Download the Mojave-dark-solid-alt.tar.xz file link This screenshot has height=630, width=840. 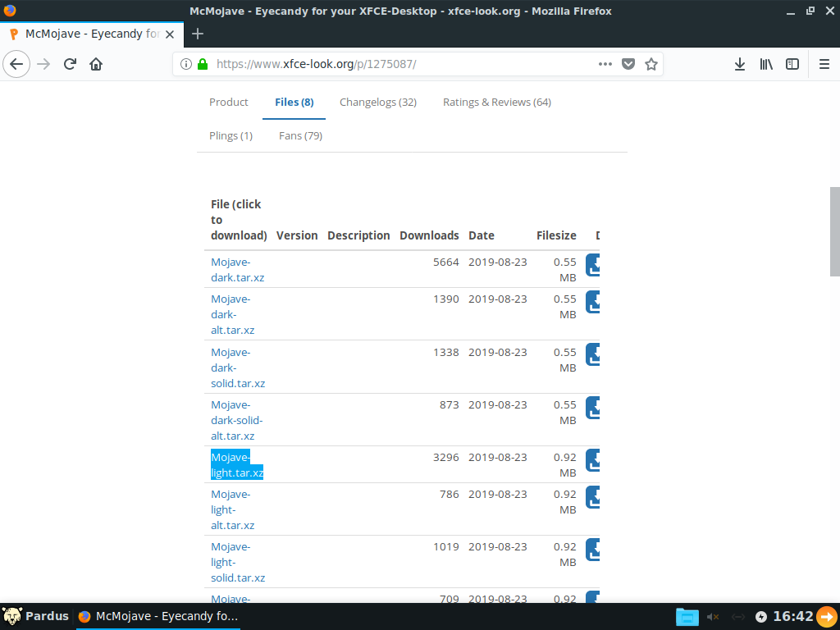(x=237, y=421)
